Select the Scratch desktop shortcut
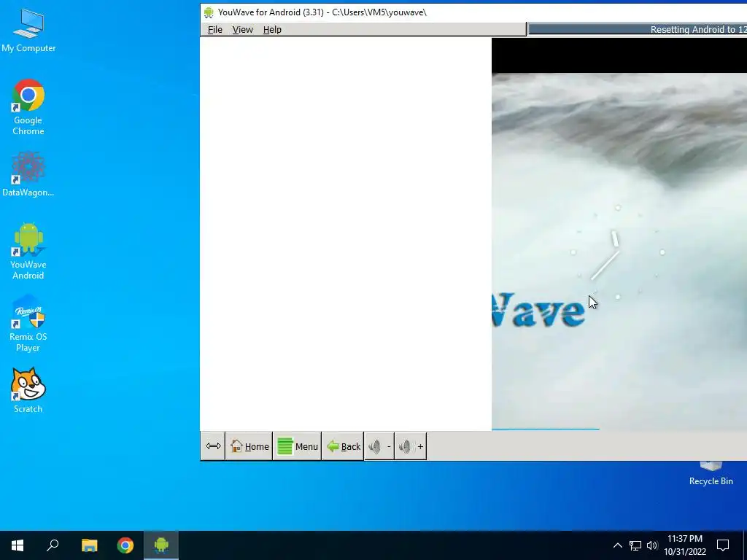747x560 pixels. (x=28, y=391)
